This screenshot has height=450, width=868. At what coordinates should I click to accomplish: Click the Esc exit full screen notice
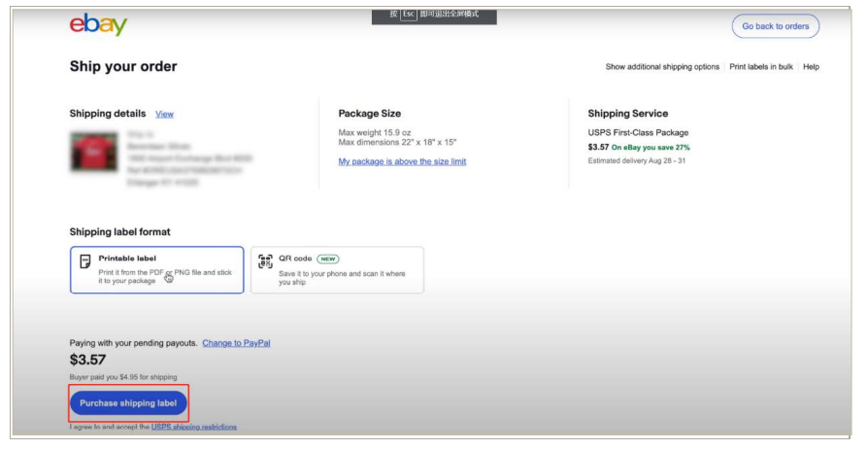[x=434, y=15]
